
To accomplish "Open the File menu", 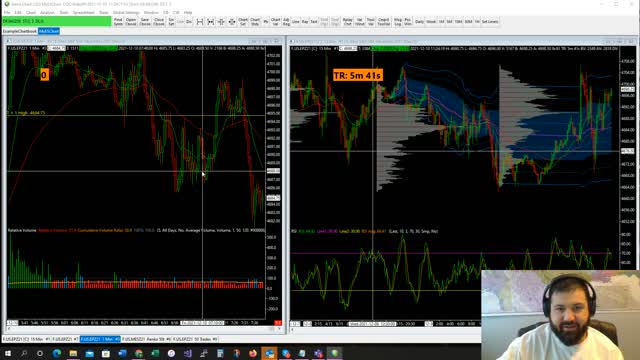I will pyautogui.click(x=7, y=13).
